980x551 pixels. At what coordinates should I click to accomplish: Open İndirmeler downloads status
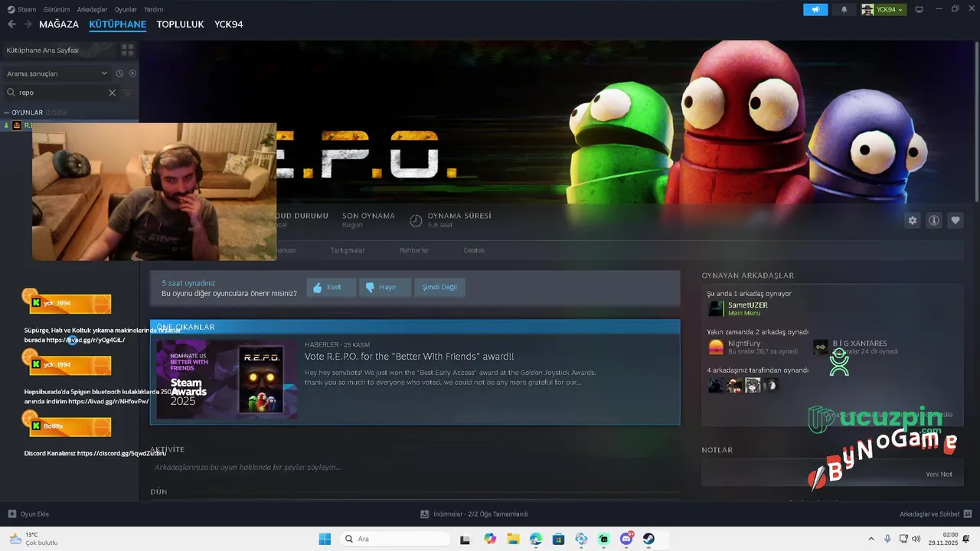tap(475, 514)
